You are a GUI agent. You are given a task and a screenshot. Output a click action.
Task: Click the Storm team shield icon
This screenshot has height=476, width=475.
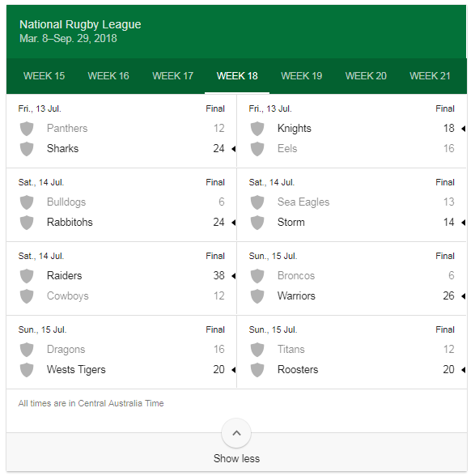pos(257,223)
